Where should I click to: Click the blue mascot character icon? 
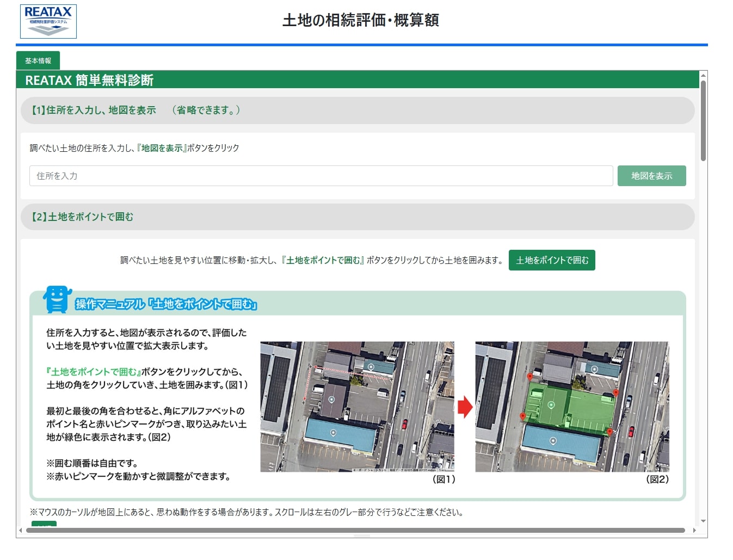coord(58,299)
